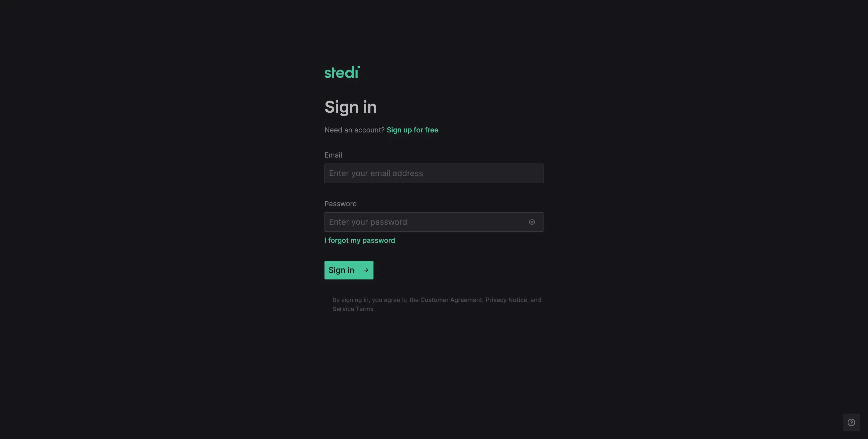
Task: Focus the Email address input field
Action: coord(434,173)
